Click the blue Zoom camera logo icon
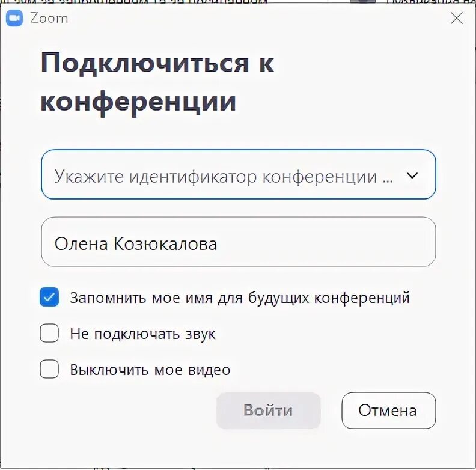This screenshot has height=470, width=476. 14,18
